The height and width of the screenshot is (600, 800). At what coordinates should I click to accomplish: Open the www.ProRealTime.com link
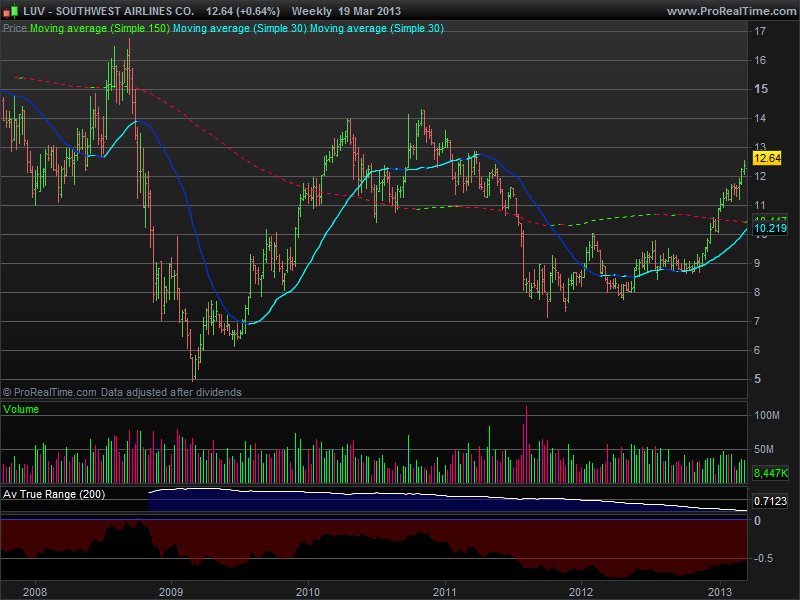click(729, 11)
